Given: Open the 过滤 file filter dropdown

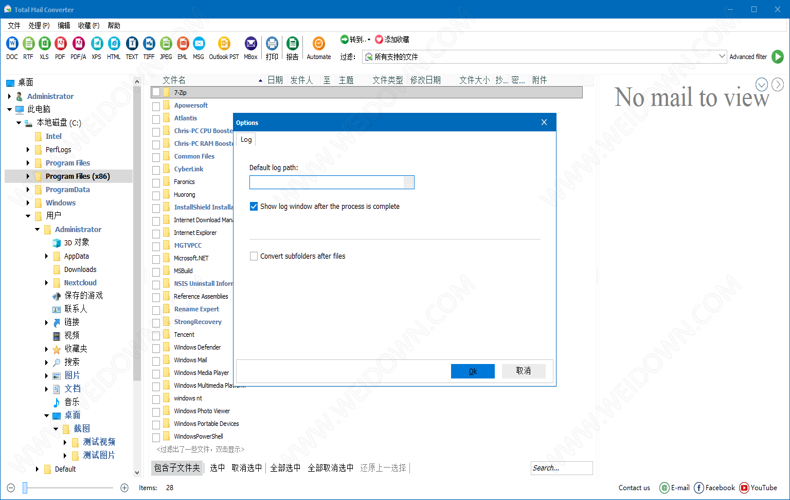Looking at the screenshot, I should pos(722,56).
